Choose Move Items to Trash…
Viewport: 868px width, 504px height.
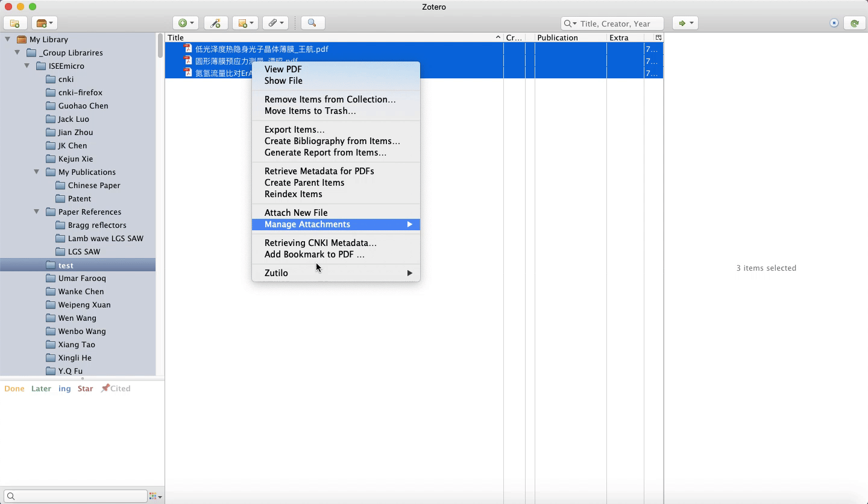pos(336,111)
